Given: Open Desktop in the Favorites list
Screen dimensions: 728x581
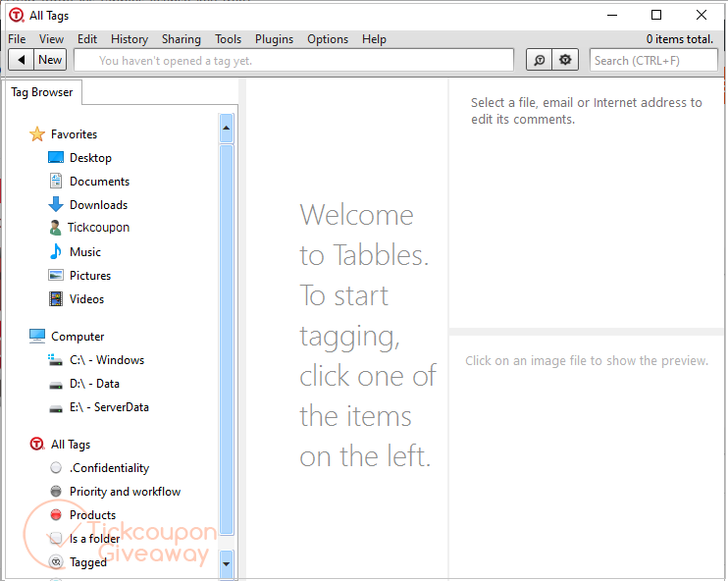Looking at the screenshot, I should pyautogui.click(x=90, y=158).
